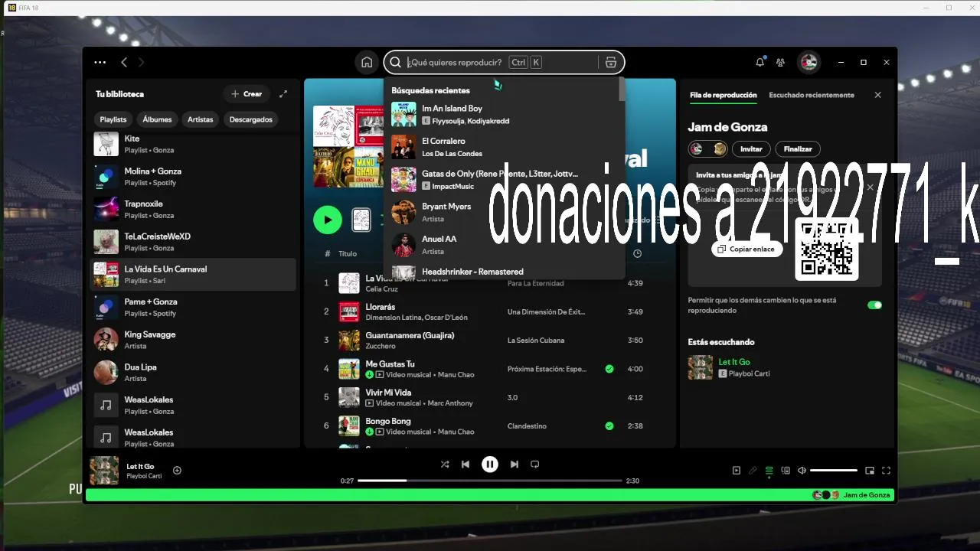Screen dimensions: 980x551
Task: Click saved checkmark on Bongo Bong
Action: 609,425
